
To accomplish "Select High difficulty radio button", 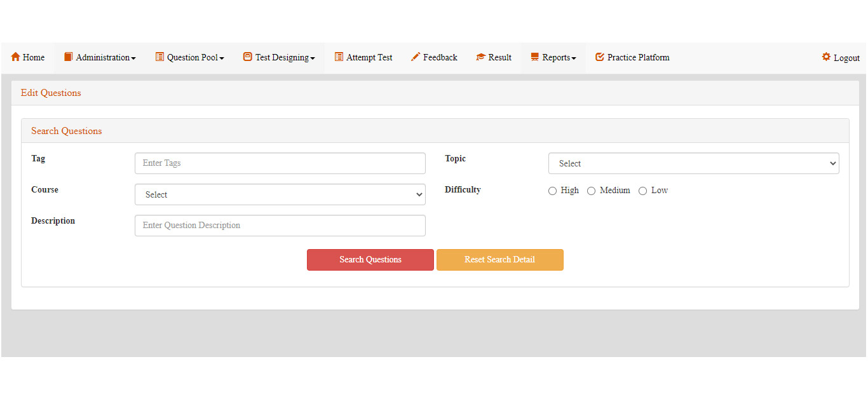I will point(552,191).
